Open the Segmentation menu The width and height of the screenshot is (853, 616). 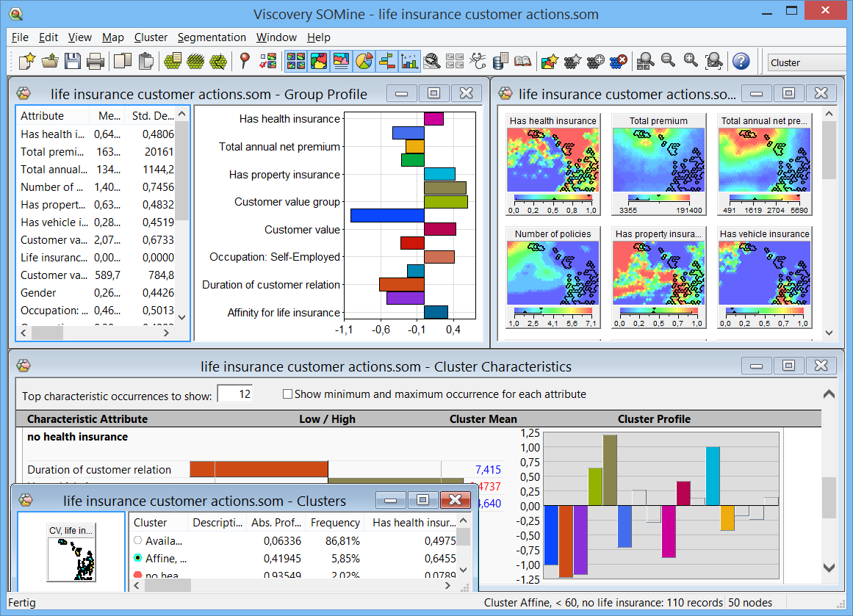(x=212, y=37)
